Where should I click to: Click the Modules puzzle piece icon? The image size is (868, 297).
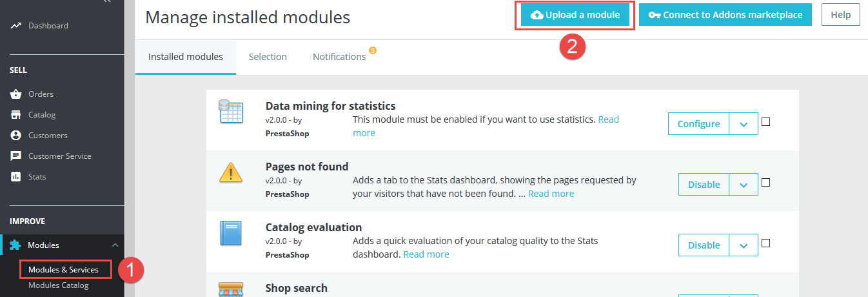click(15, 245)
